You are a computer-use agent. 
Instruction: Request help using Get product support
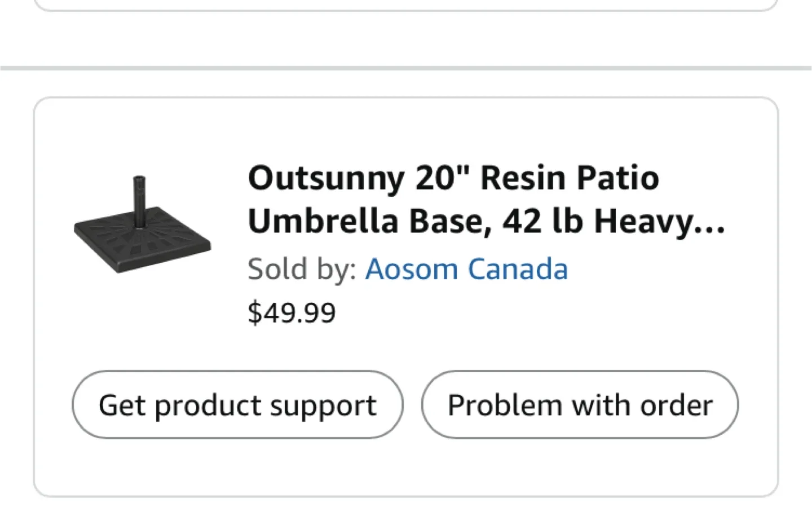pos(237,405)
